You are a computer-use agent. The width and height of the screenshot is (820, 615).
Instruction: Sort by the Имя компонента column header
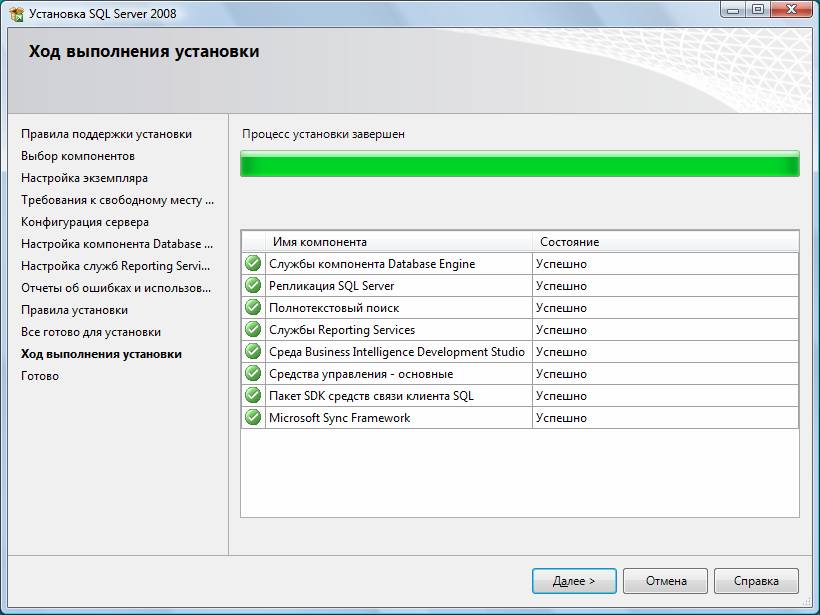[399, 242]
